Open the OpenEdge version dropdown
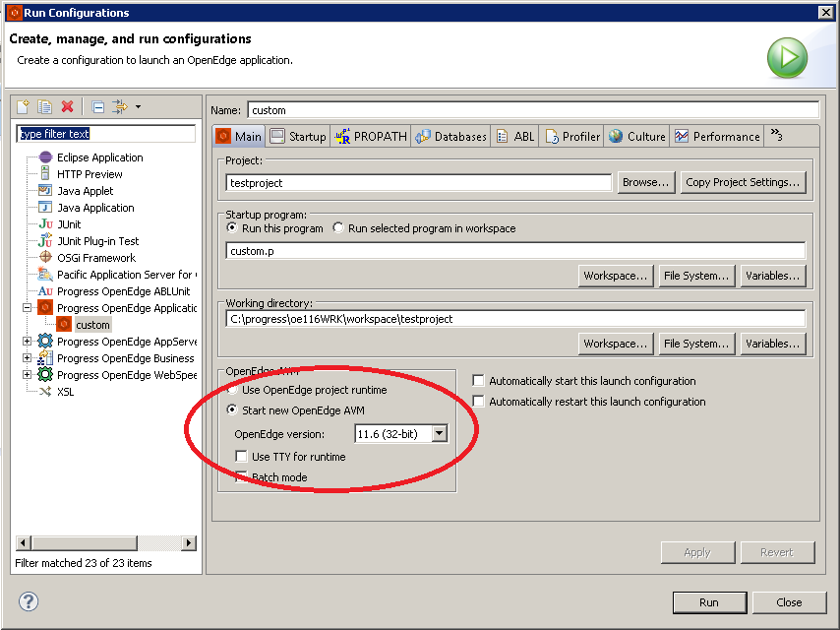Screen dimensions: 840x630 (x=438, y=432)
